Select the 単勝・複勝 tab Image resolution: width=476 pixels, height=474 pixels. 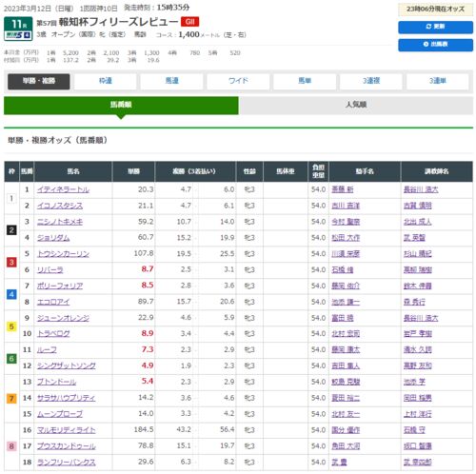click(x=39, y=81)
